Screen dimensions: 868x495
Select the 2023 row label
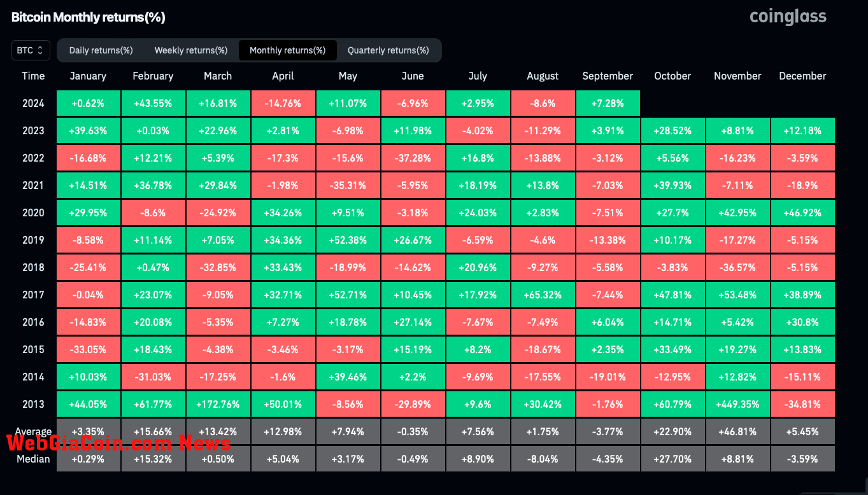[x=33, y=130]
